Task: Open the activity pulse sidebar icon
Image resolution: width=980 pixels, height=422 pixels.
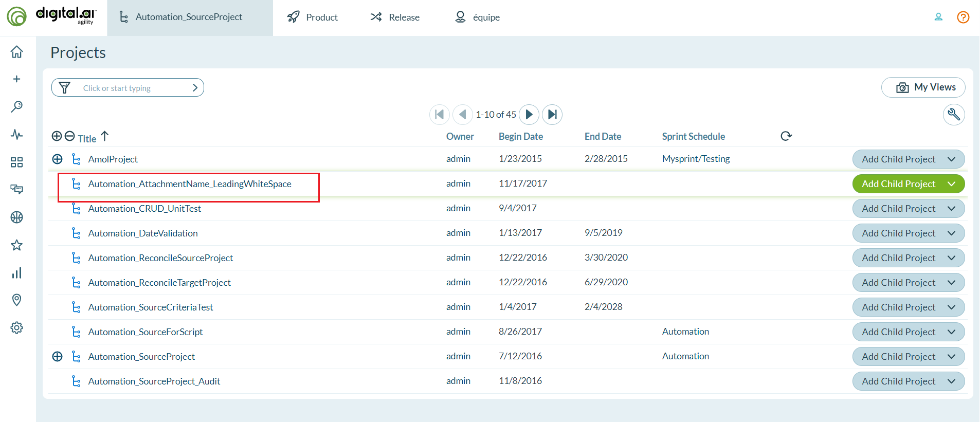Action: (x=16, y=135)
